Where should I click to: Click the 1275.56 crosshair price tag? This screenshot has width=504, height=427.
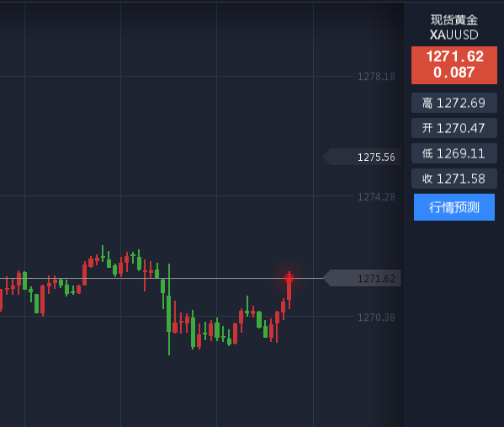pyautogui.click(x=363, y=157)
